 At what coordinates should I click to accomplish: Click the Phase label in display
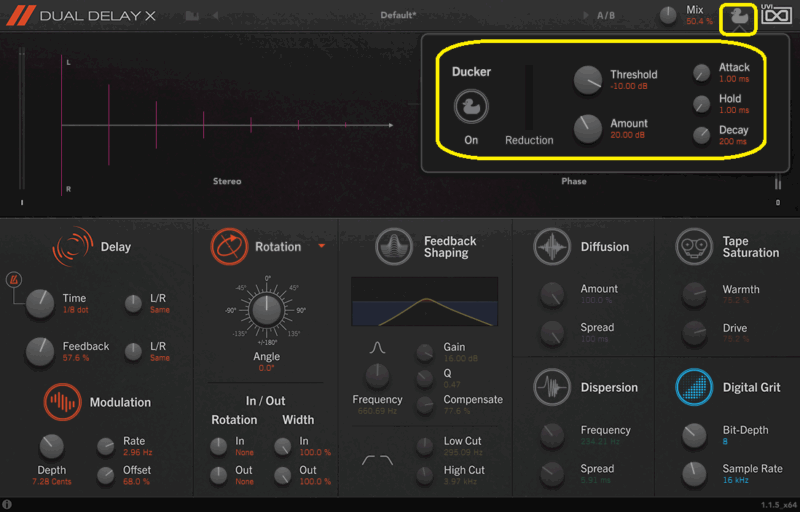pyautogui.click(x=574, y=181)
